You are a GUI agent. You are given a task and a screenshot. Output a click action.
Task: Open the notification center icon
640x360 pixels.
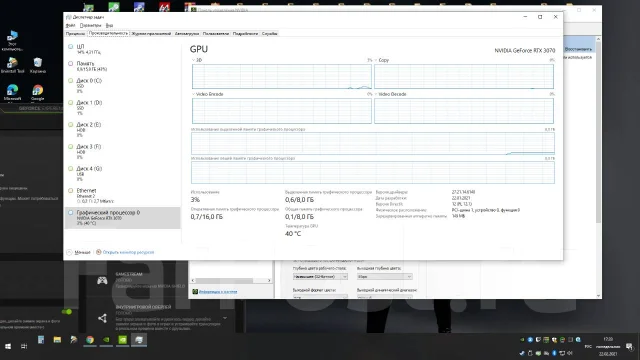coord(629,346)
